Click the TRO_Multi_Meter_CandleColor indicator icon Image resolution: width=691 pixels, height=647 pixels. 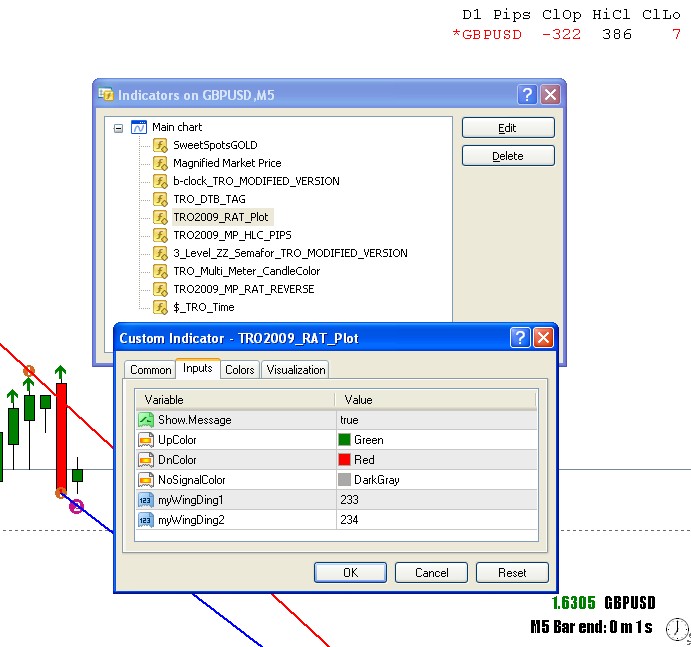[160, 271]
